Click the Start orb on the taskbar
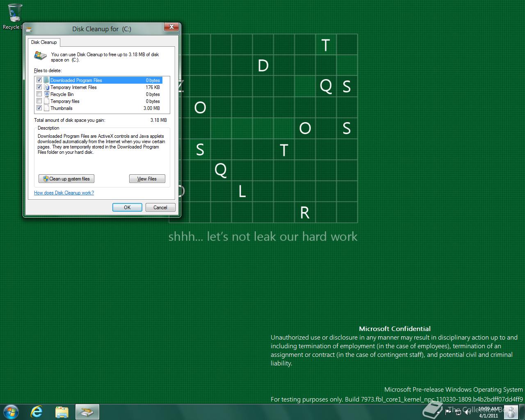Screen dimensions: 525x420 click(11, 411)
